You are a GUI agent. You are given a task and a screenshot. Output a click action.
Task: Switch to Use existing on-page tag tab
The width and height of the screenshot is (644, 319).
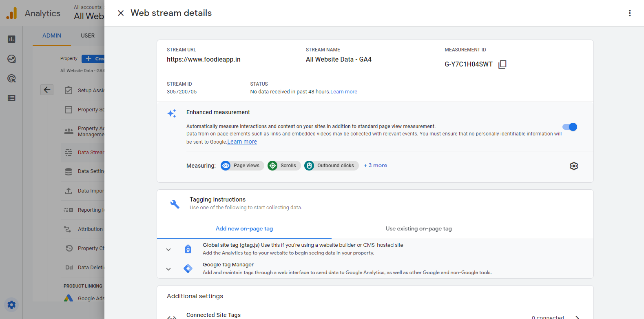pos(419,229)
